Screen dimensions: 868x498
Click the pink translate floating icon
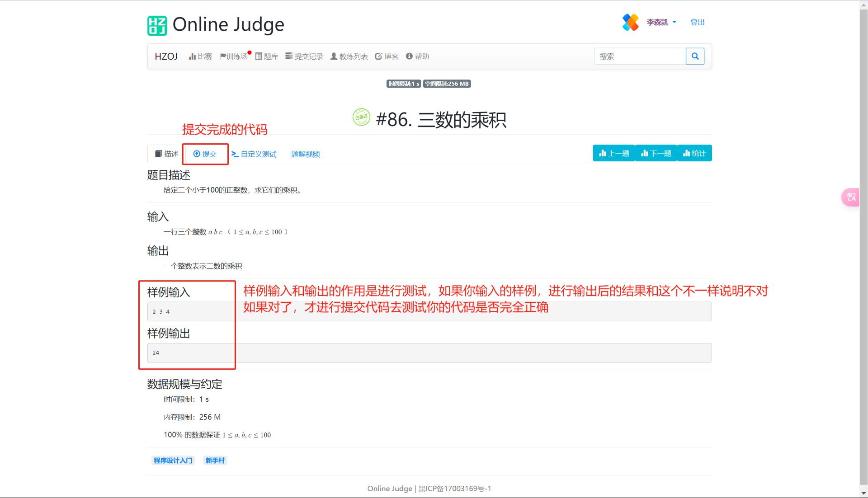[x=850, y=197]
